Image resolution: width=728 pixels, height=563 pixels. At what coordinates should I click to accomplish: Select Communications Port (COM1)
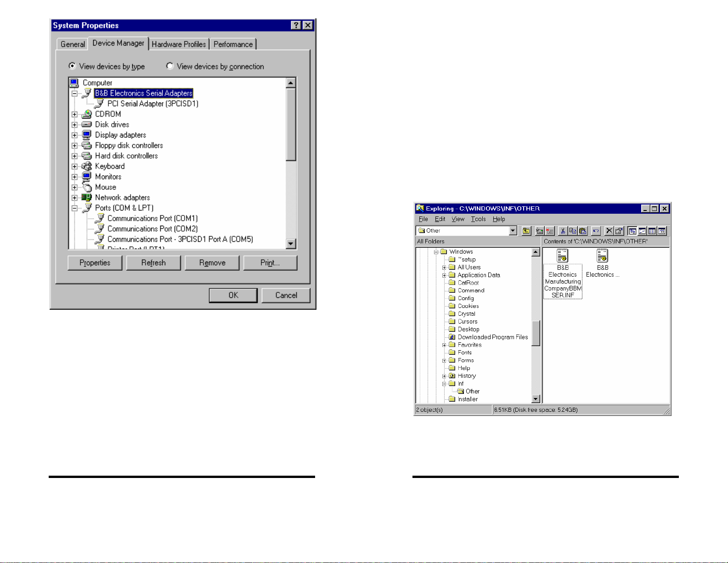152,218
